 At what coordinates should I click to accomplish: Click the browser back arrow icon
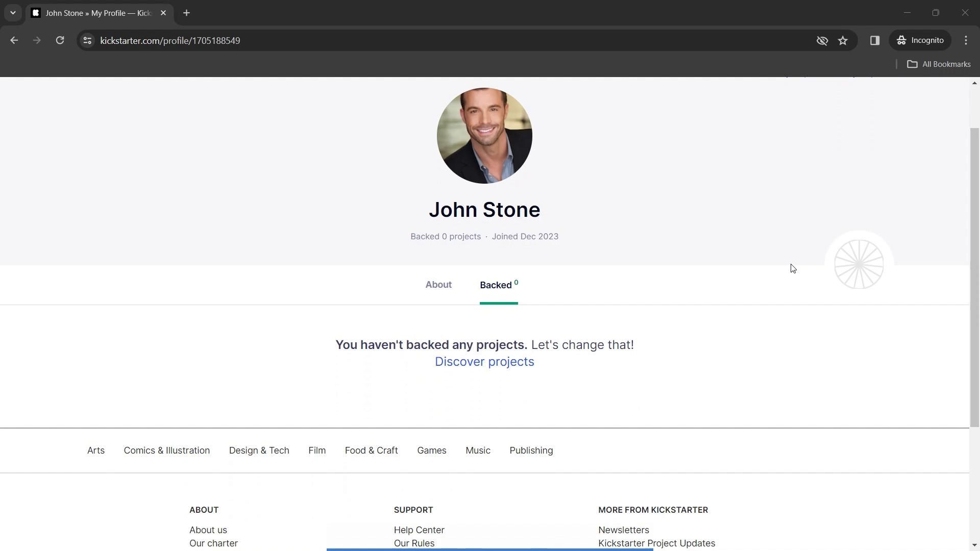[14, 40]
